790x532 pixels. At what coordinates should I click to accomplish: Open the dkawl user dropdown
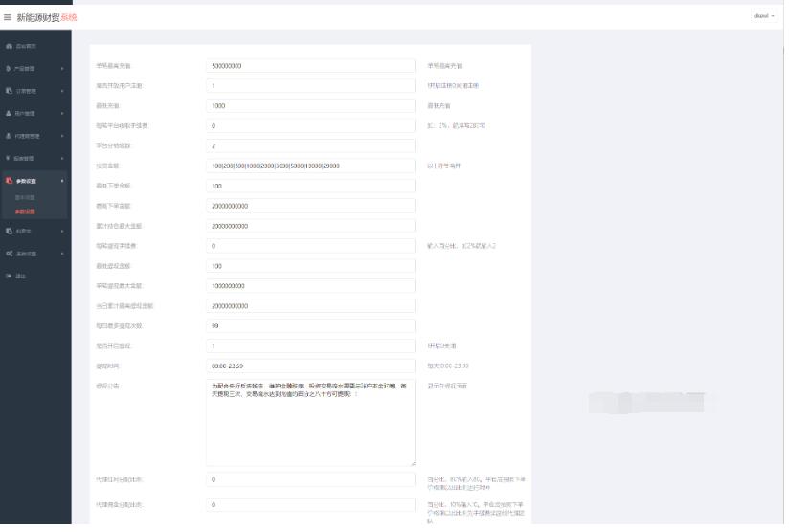pyautogui.click(x=764, y=16)
